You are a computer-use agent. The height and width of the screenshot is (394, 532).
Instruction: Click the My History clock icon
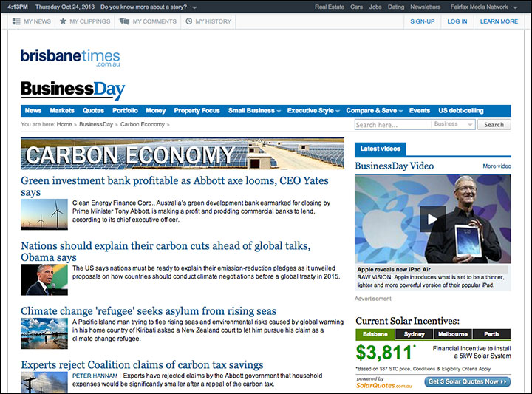tap(189, 21)
